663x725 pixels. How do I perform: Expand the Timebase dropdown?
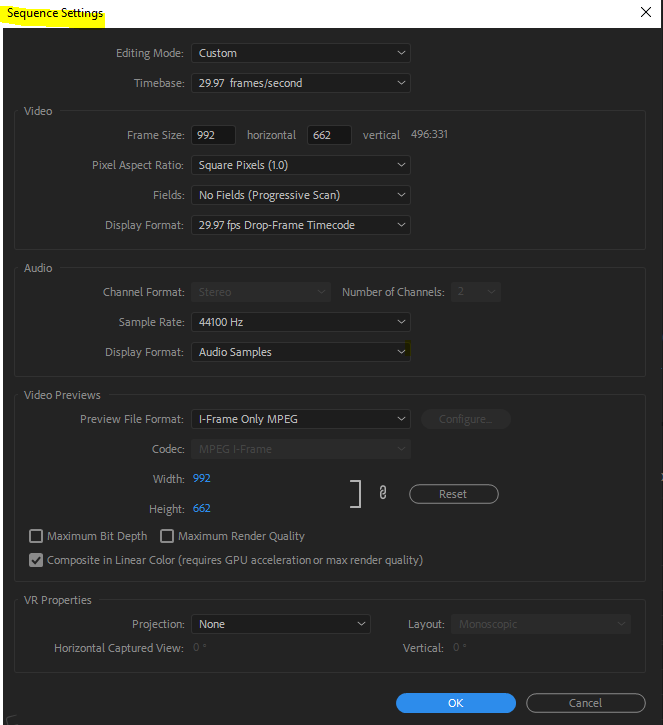300,83
